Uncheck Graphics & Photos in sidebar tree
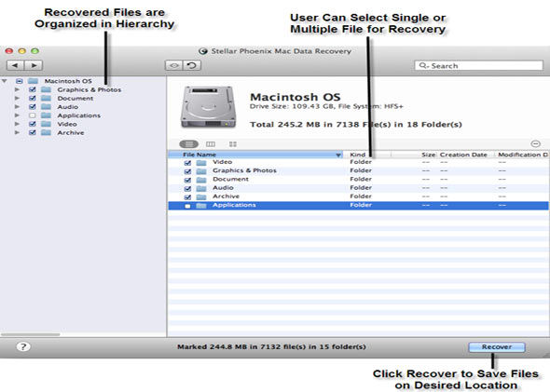550x392 pixels. click(x=33, y=89)
